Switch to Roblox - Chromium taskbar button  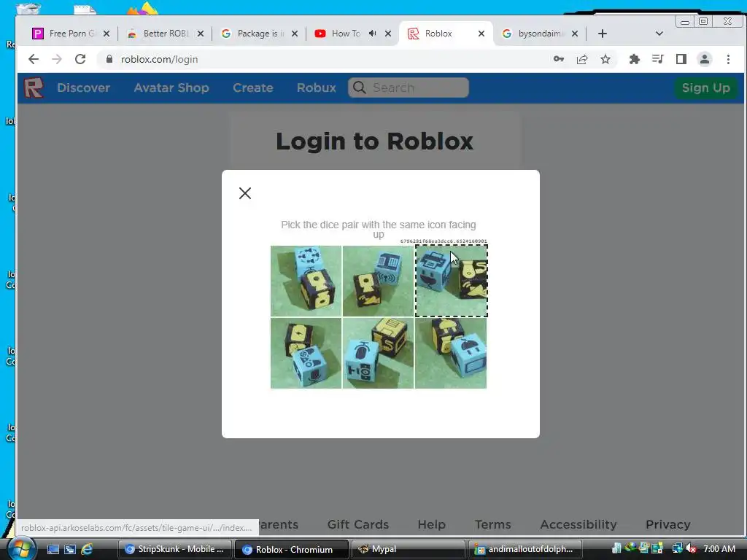tap(292, 549)
